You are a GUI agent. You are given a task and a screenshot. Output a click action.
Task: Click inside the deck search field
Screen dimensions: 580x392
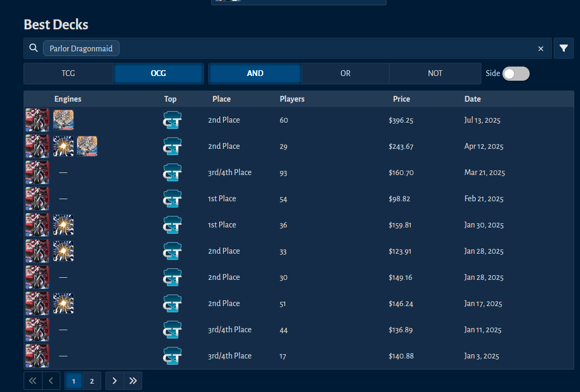point(287,48)
